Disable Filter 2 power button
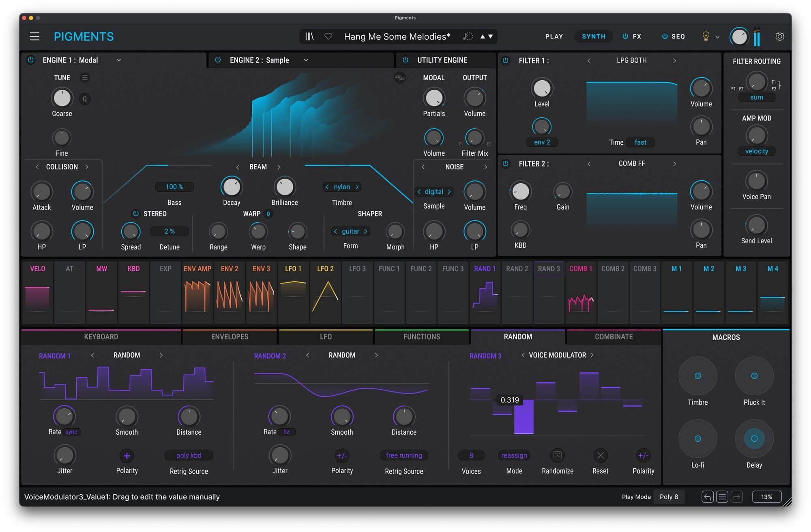The image size is (811, 532). coord(506,164)
